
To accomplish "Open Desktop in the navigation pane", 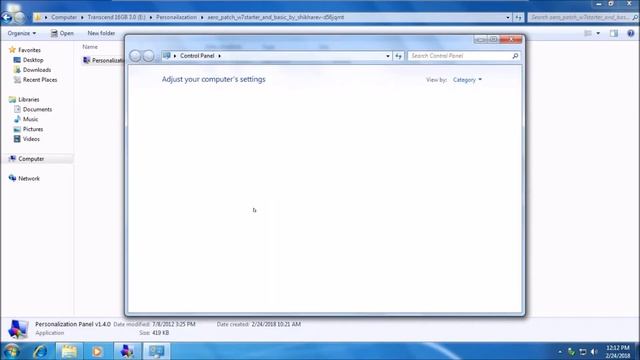I will (33, 60).
